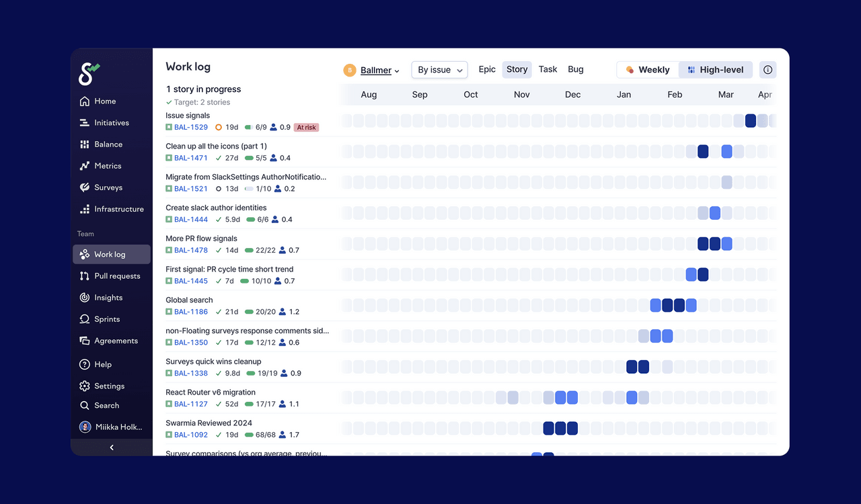Select the Balance view
Image resolution: width=861 pixels, height=504 pixels.
(x=108, y=144)
